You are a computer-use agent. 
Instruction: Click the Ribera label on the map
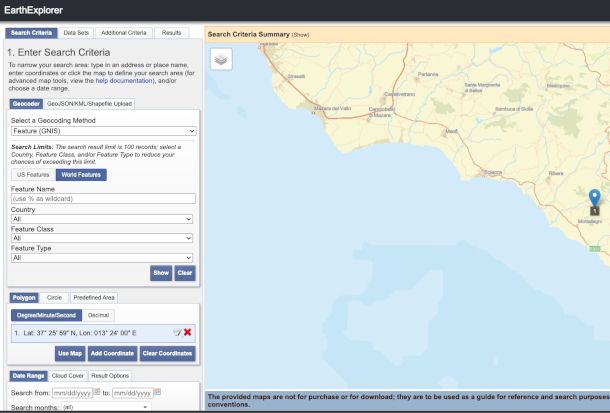pos(556,173)
